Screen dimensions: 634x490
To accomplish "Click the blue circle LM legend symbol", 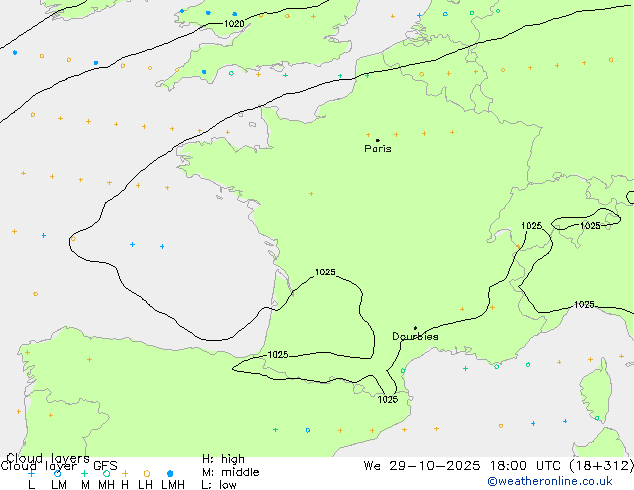I will (x=57, y=473).
